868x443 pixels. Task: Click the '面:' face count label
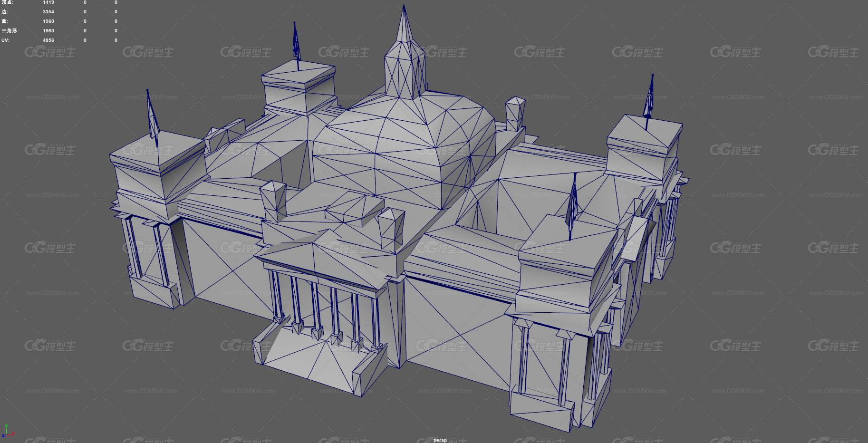(5, 21)
